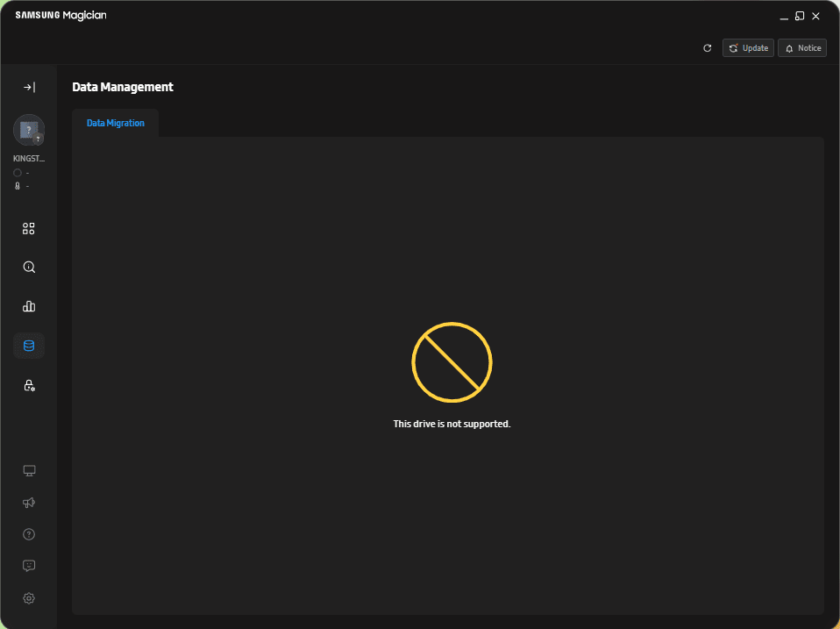This screenshot has height=629, width=840.
Task: Open the Settings gear icon
Action: click(29, 598)
